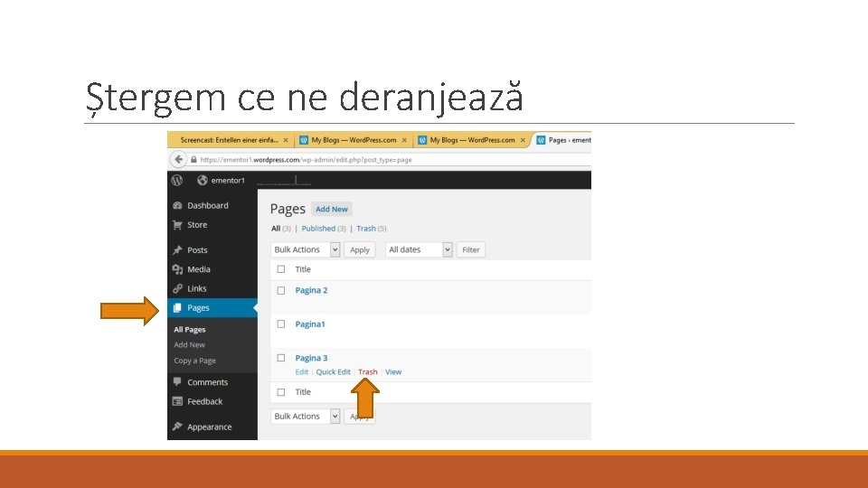Viewport: 868px width, 488px height.
Task: Open Copy a Page submenu item
Action: [195, 361]
